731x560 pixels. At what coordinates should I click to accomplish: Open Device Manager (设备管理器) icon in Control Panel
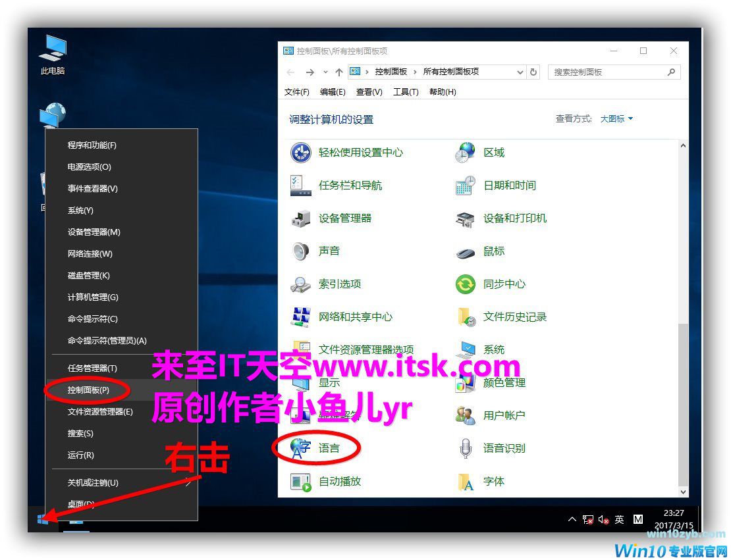click(x=301, y=218)
